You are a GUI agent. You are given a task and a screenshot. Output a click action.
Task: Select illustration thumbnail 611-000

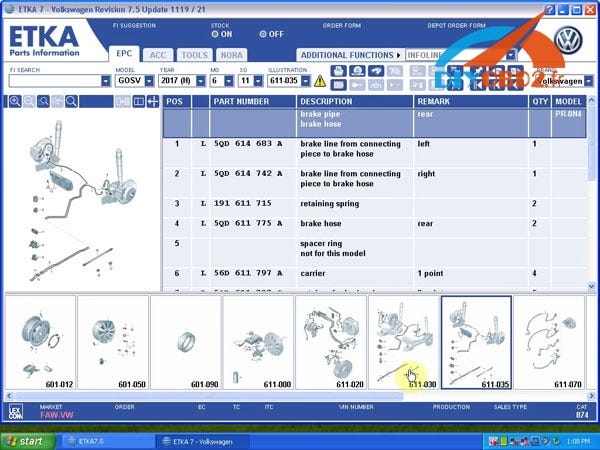[258, 342]
